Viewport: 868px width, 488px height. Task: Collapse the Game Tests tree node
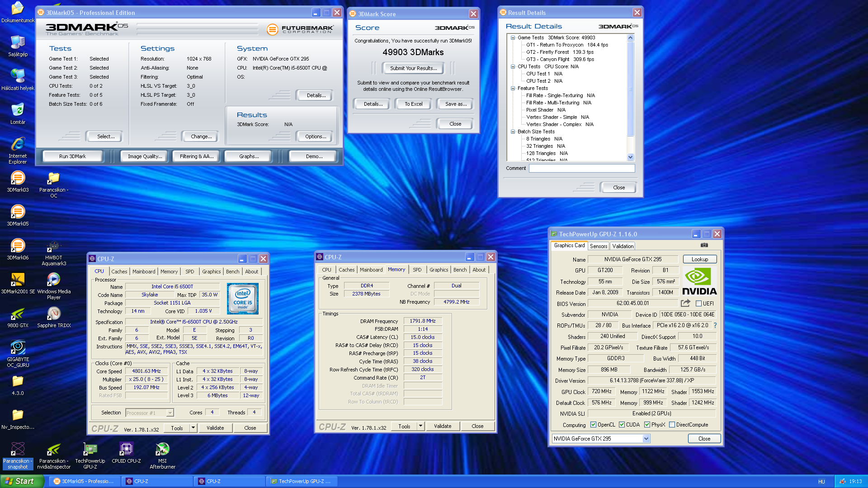pyautogui.click(x=513, y=38)
